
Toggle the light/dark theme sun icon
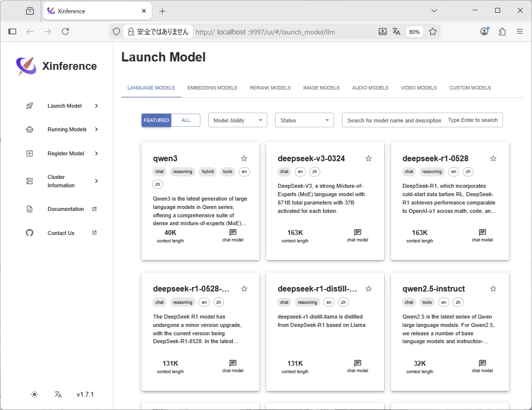34,394
